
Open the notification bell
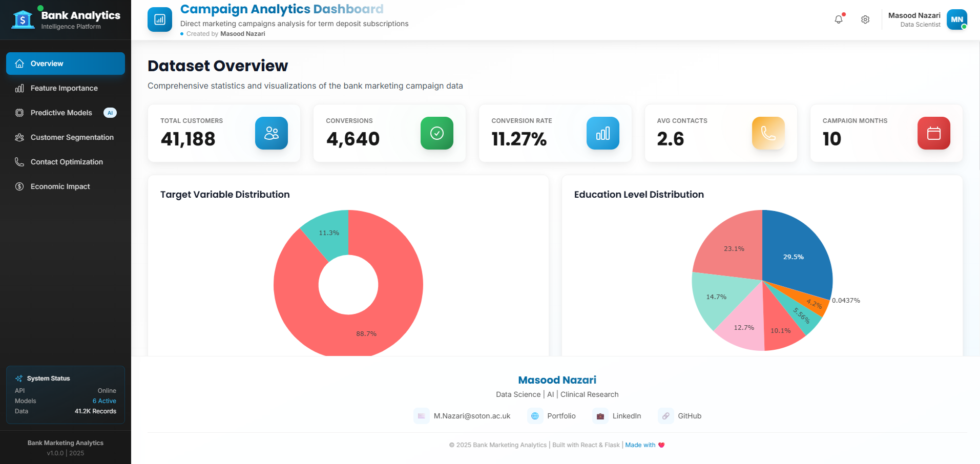839,18
